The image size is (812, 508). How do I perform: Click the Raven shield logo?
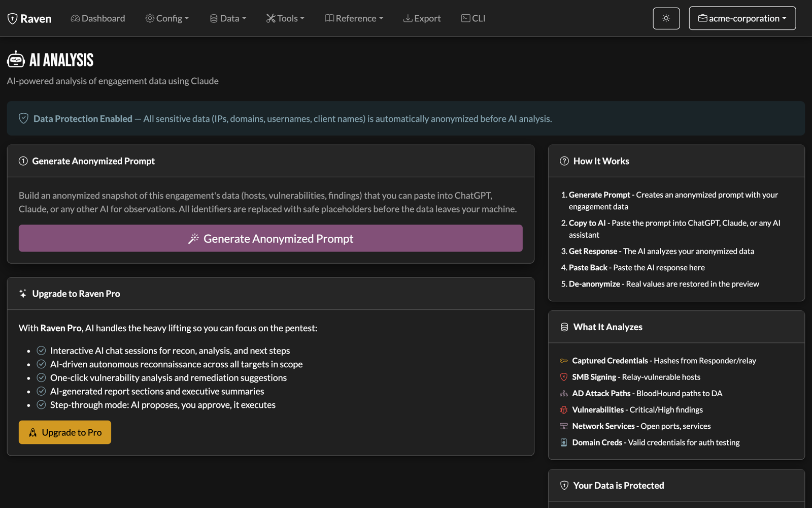pyautogui.click(x=13, y=19)
